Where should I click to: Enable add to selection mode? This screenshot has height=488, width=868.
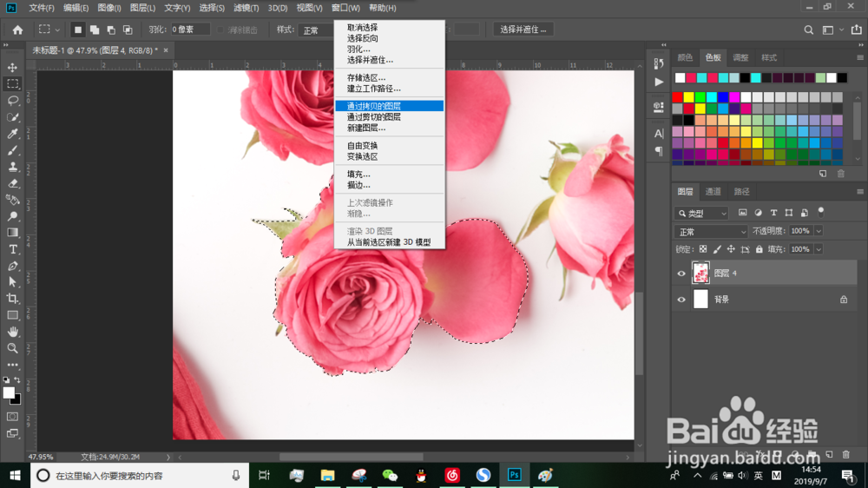[95, 30]
